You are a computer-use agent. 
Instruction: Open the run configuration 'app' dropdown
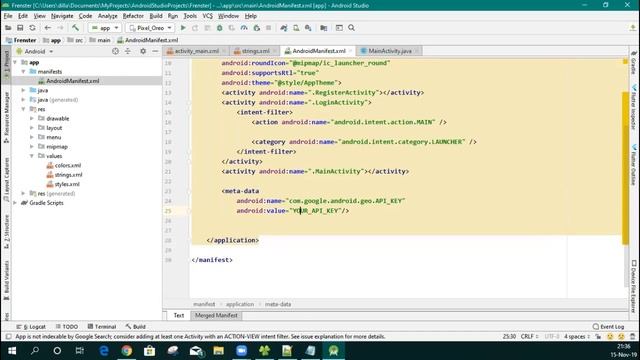click(x=105, y=28)
